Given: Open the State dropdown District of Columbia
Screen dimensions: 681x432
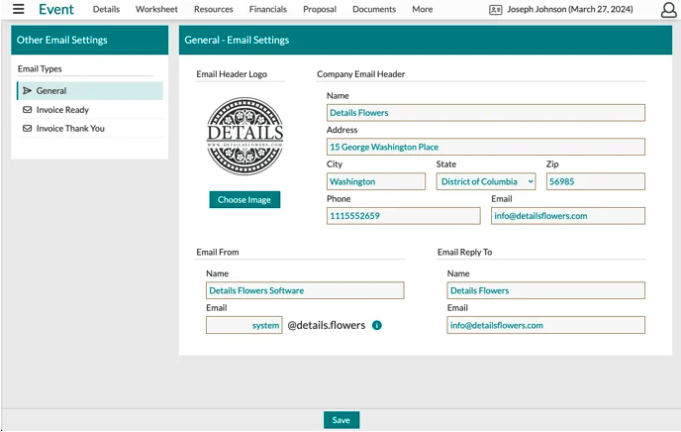Looking at the screenshot, I should click(486, 181).
